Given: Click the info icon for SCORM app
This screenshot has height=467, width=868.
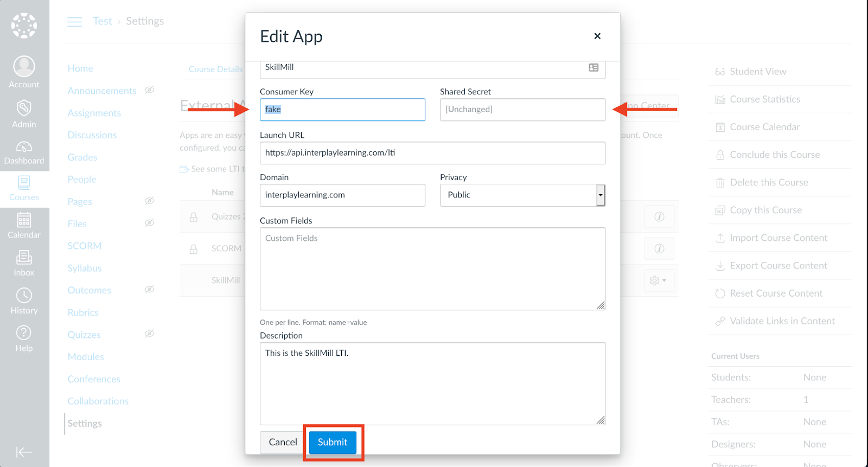Looking at the screenshot, I should pyautogui.click(x=659, y=248).
